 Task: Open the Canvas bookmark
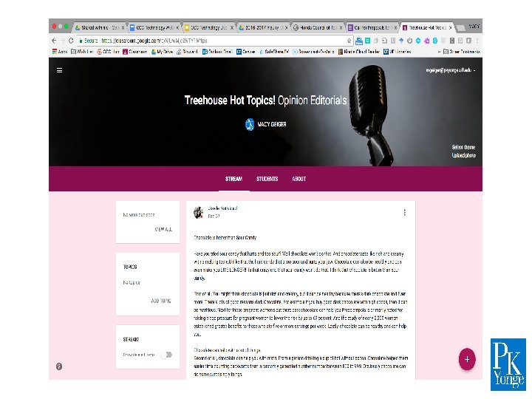pos(245,52)
